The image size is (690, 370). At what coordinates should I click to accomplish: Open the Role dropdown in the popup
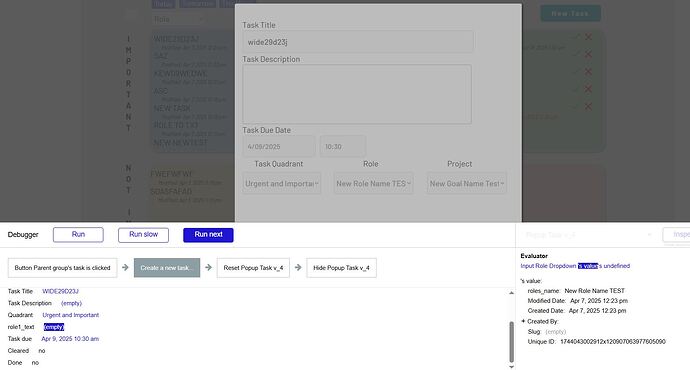(x=373, y=183)
